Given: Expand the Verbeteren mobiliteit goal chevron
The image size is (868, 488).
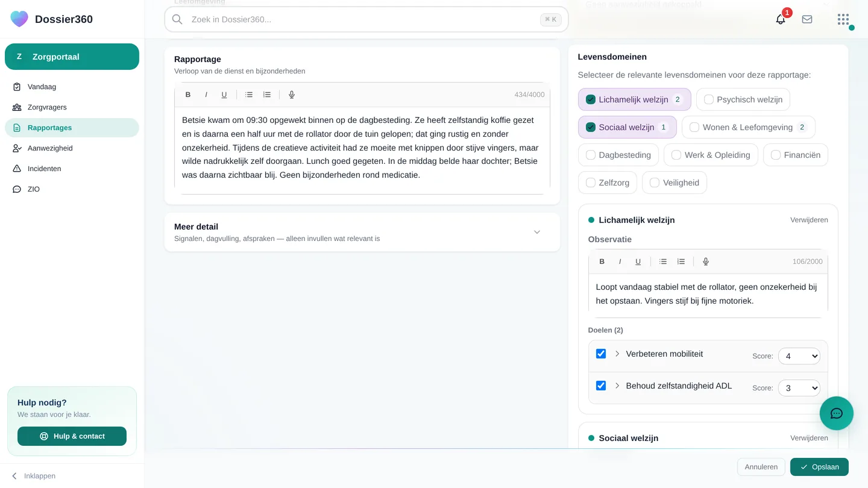Looking at the screenshot, I should pyautogui.click(x=617, y=354).
